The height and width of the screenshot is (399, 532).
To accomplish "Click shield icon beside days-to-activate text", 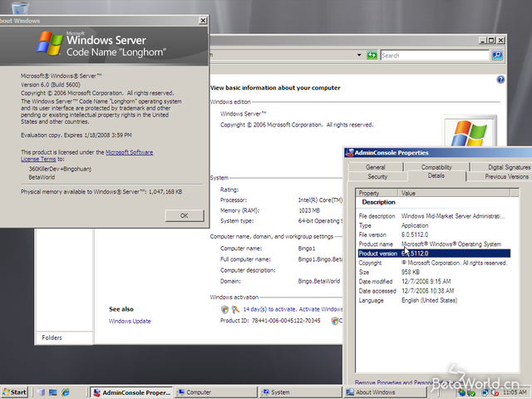I will pos(224,309).
